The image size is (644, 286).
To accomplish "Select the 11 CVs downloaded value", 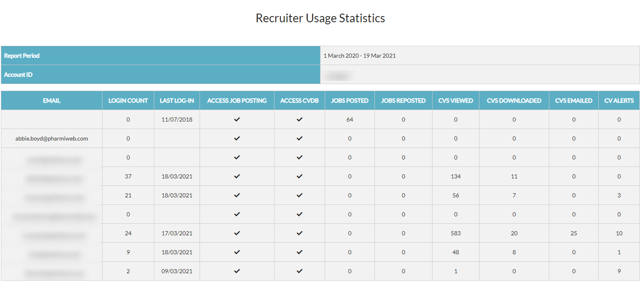I will (x=514, y=176).
